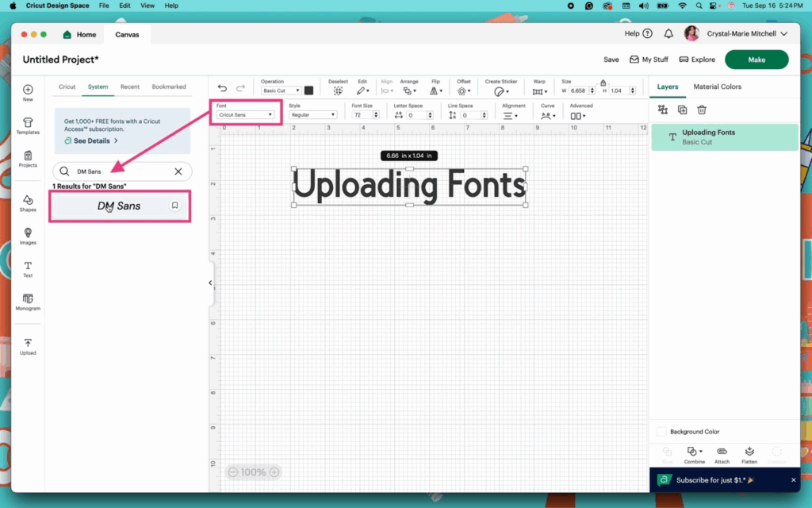The image size is (812, 508).
Task: Clear the font search field
Action: point(178,171)
